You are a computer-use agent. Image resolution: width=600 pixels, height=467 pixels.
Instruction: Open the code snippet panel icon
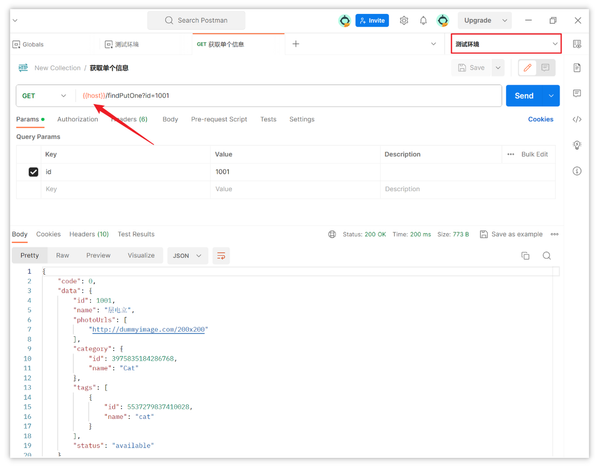pyautogui.click(x=577, y=119)
